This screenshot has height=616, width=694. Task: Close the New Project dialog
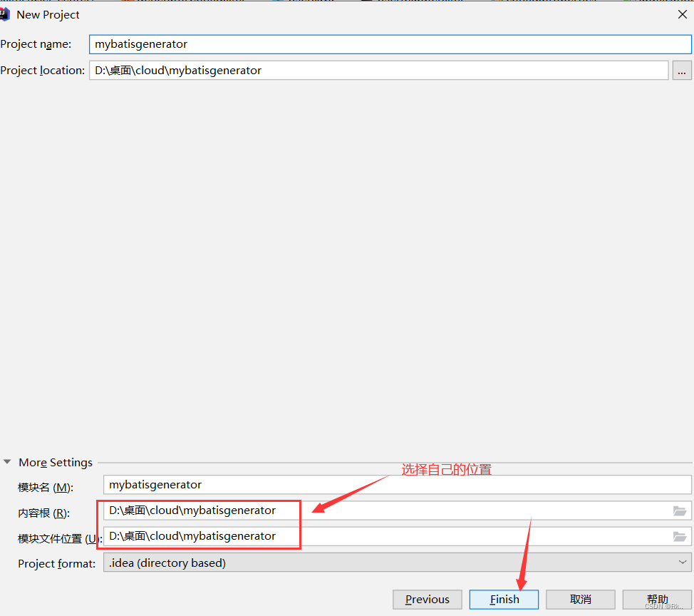click(x=682, y=14)
